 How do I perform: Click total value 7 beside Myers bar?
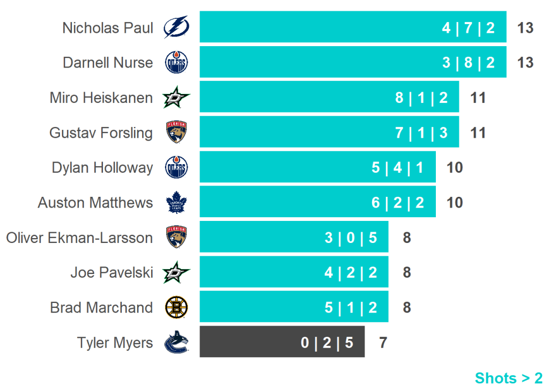click(x=383, y=342)
